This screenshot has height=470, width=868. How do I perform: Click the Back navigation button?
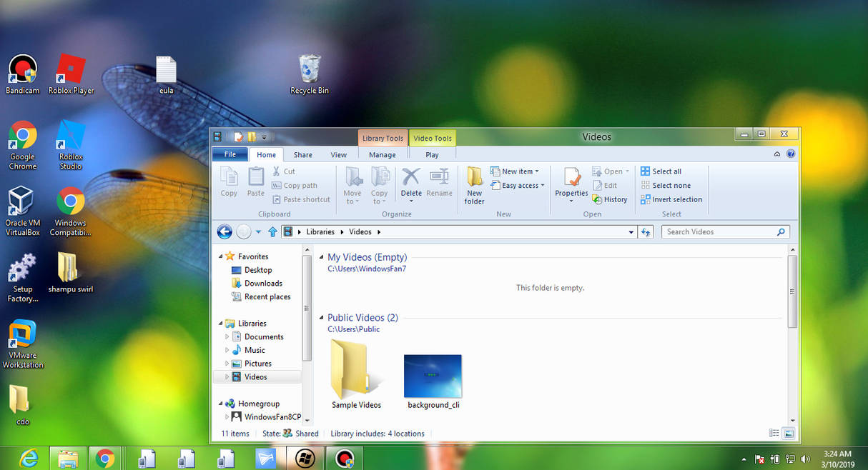pos(224,231)
